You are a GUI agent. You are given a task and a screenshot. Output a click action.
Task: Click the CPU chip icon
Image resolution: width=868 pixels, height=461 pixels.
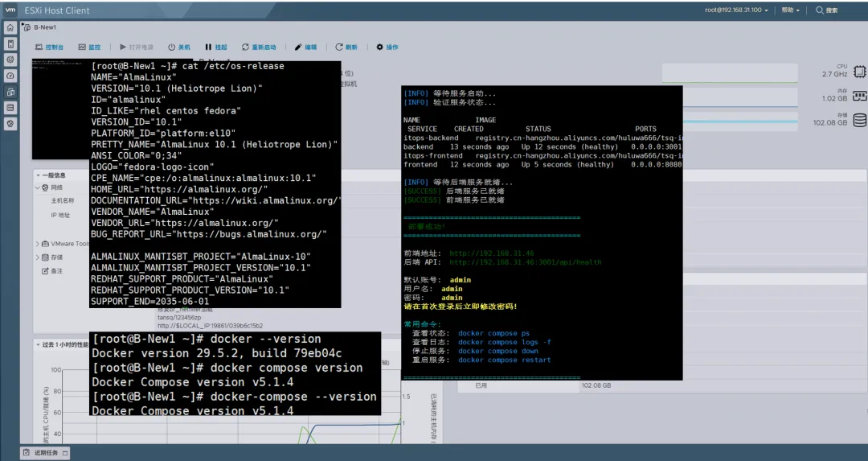point(859,71)
